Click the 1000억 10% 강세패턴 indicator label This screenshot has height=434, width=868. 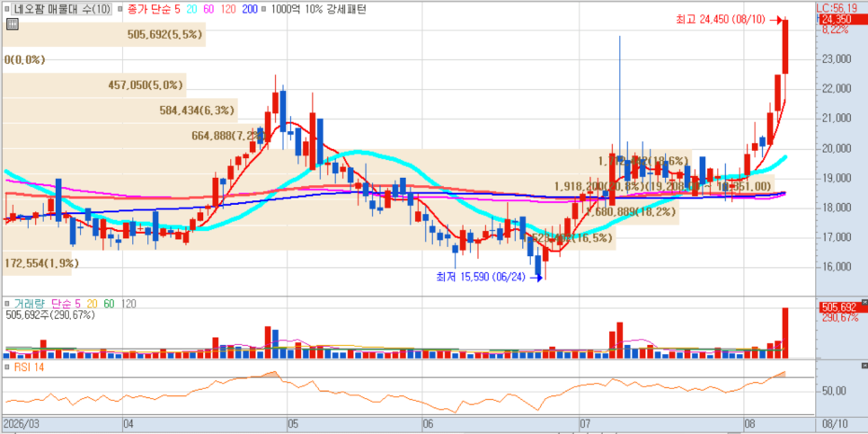[318, 9]
